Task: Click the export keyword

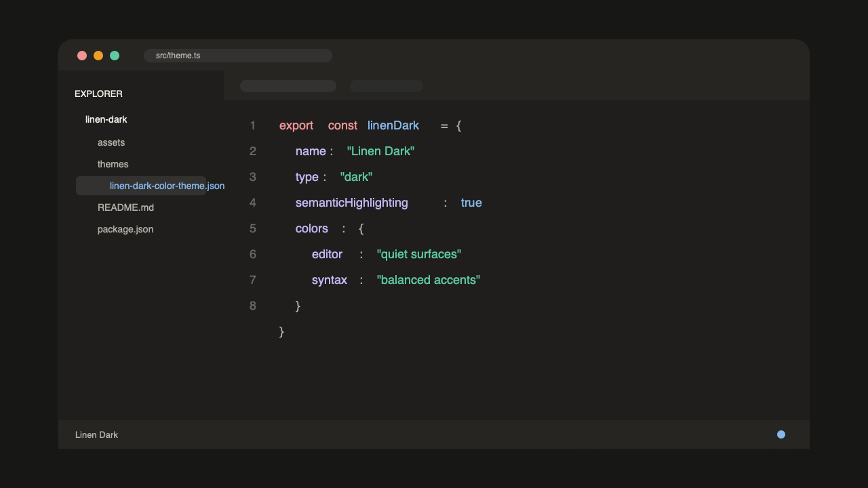Action: (296, 126)
